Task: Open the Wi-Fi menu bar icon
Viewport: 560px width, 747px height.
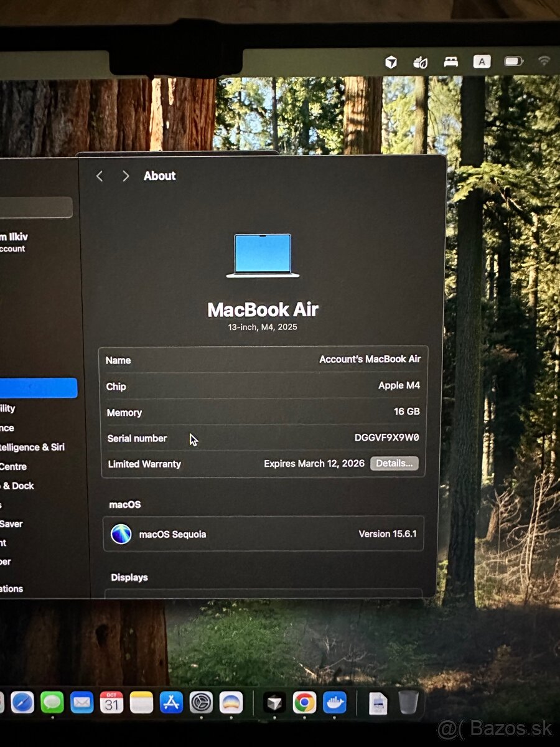Action: click(x=544, y=61)
